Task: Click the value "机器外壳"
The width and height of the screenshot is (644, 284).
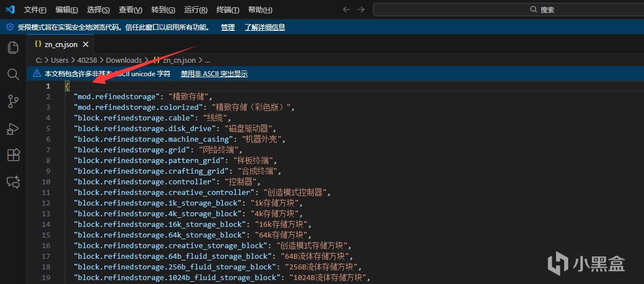Action: point(260,139)
